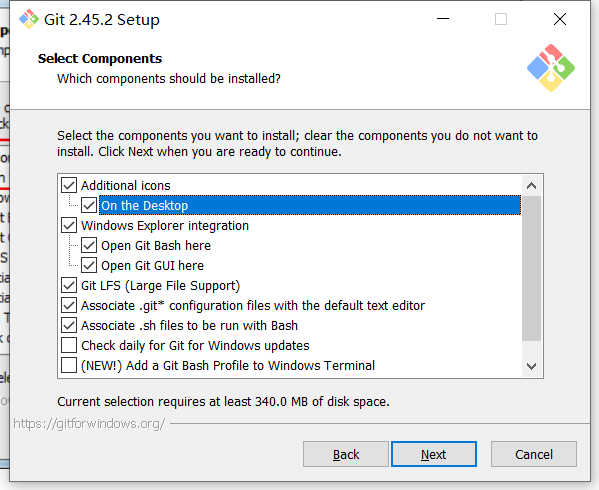Viewport: 599px width, 490px height.
Task: Minimize the Git Setup window
Action: coord(443,19)
